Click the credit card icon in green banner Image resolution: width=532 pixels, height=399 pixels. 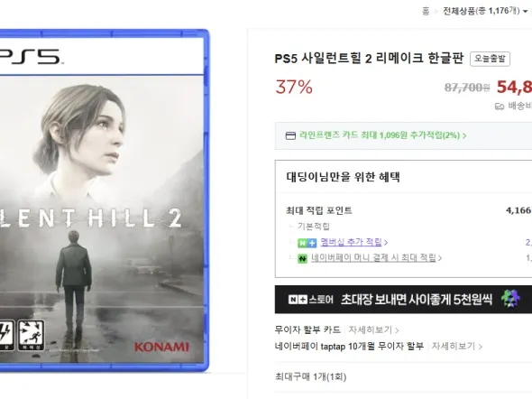(x=290, y=135)
